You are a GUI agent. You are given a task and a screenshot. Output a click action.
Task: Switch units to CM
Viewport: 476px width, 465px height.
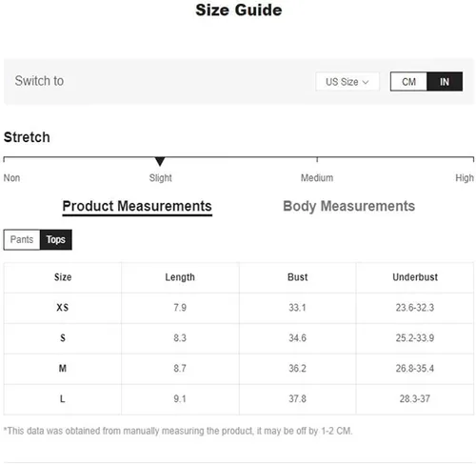click(408, 82)
